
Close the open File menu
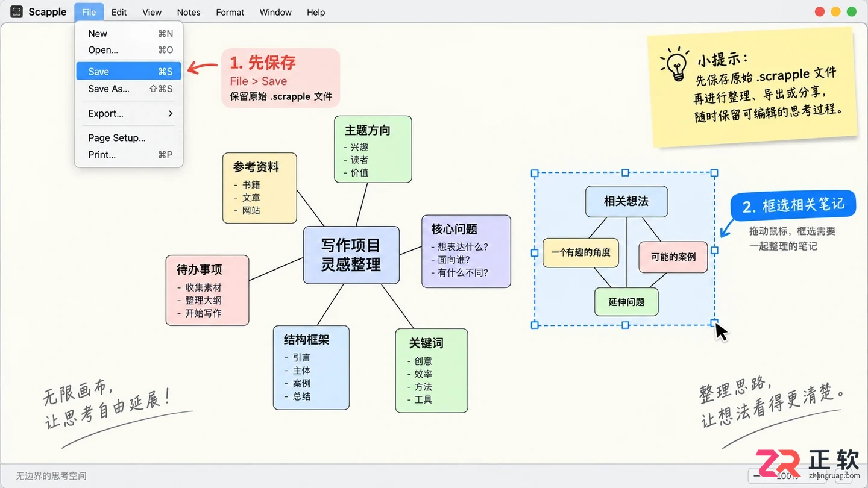click(89, 12)
